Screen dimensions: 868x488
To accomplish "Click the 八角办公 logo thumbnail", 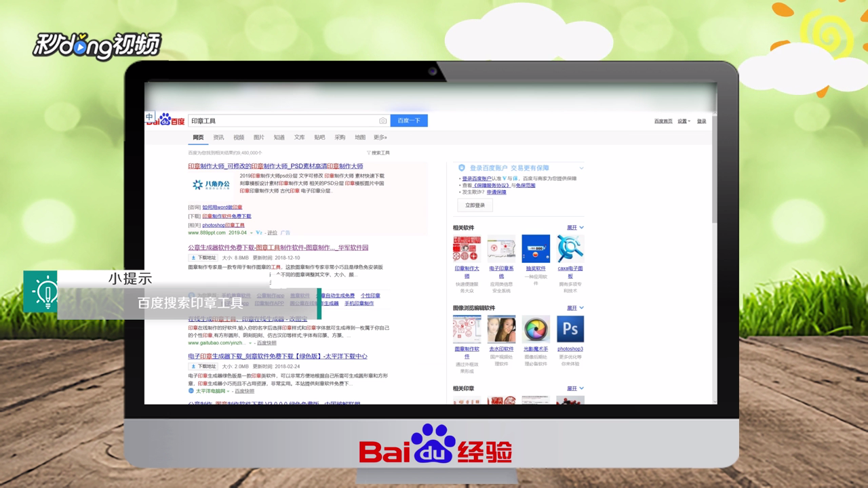I will point(211,184).
